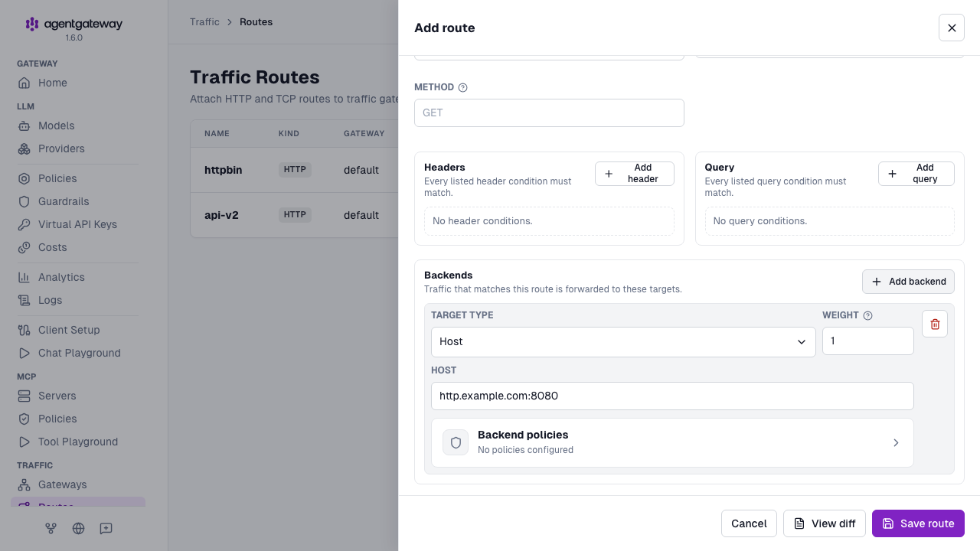The width and height of the screenshot is (980, 551).
Task: Click the MCP Policies shield-check icon
Action: coord(24,419)
